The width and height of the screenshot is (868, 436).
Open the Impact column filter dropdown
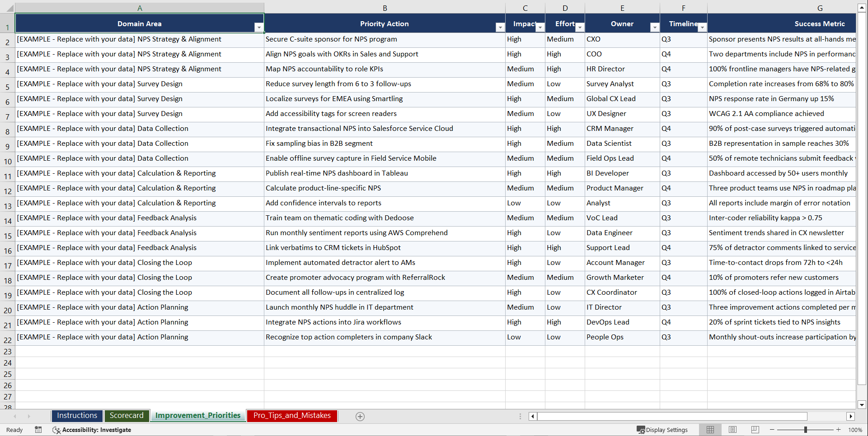pos(540,28)
